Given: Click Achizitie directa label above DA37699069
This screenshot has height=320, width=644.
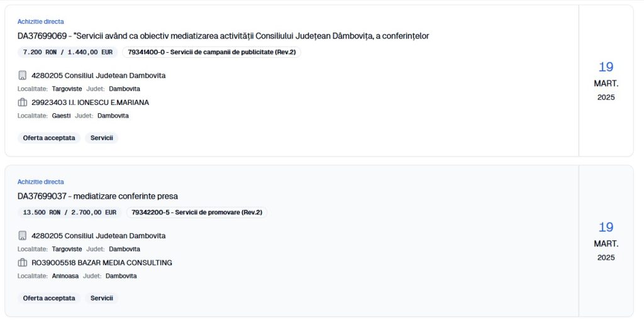Looking at the screenshot, I should coord(40,21).
